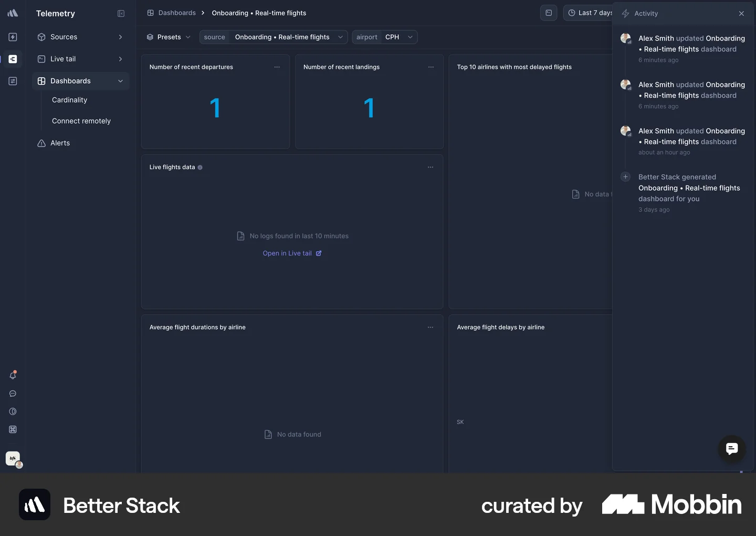Click the Telemetry sidebar heading
This screenshot has width=756, height=536.
pos(56,14)
